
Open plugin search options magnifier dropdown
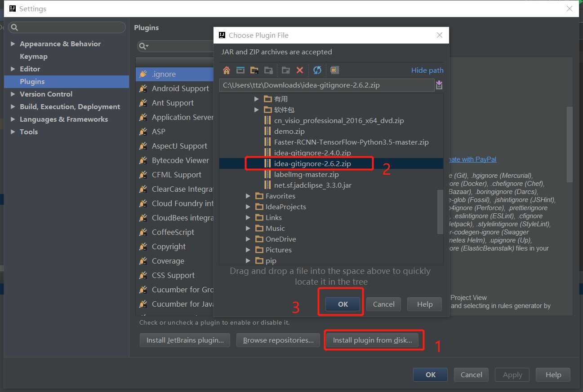click(144, 46)
